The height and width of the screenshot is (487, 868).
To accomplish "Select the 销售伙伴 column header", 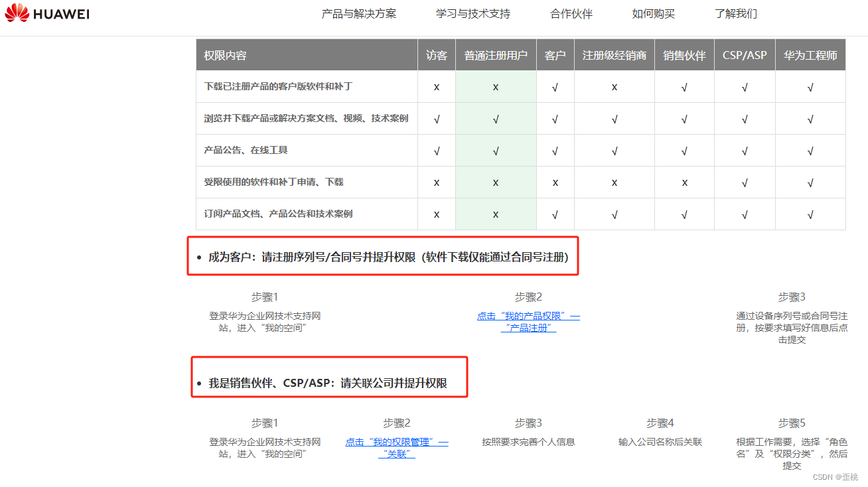I will [684, 56].
